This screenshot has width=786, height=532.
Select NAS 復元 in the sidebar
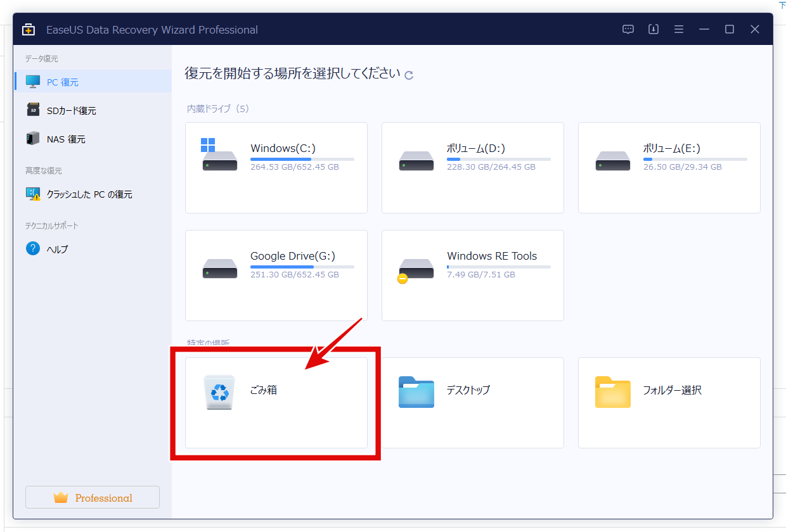coord(93,139)
